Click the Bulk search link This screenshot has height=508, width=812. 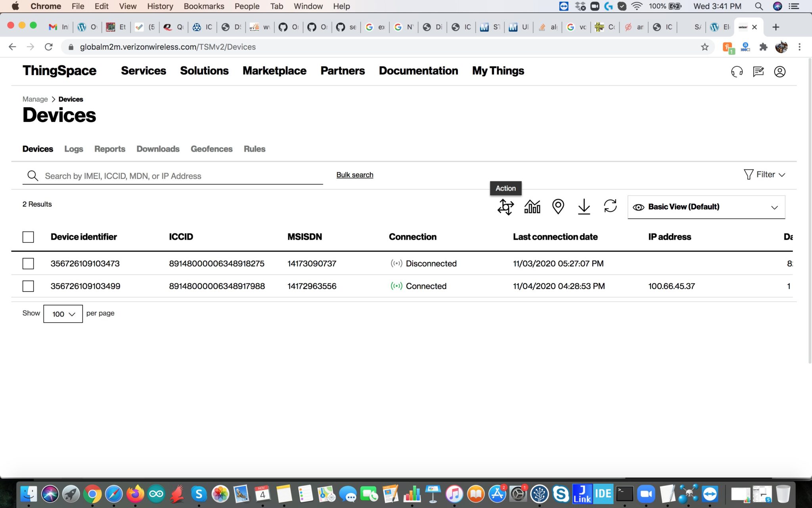click(x=354, y=175)
